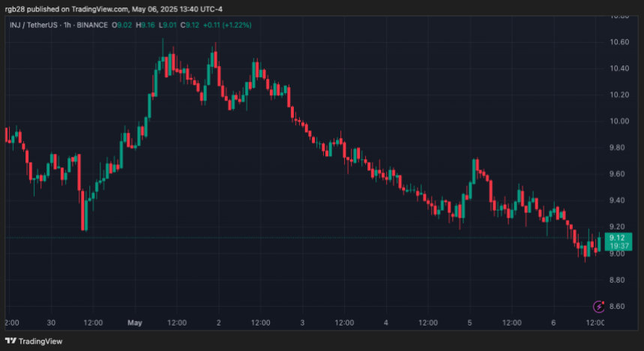644x351 pixels.
Task: Select the May label on time axis
Action: [x=135, y=323]
